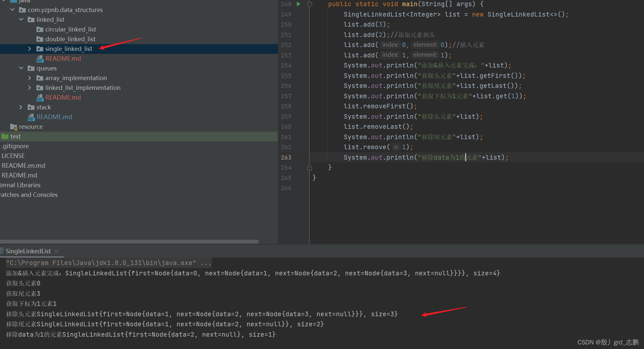Select the double_linked_list folder
The height and width of the screenshot is (349, 644).
70,39
